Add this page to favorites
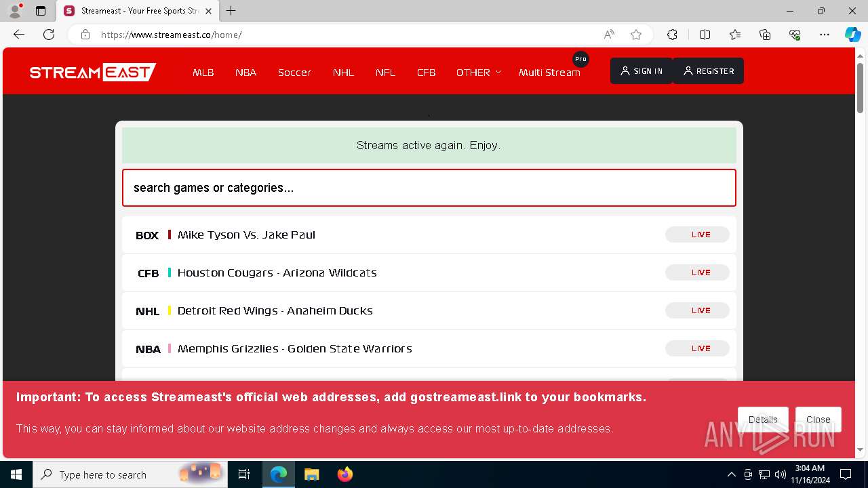The image size is (868, 488). coord(636,35)
